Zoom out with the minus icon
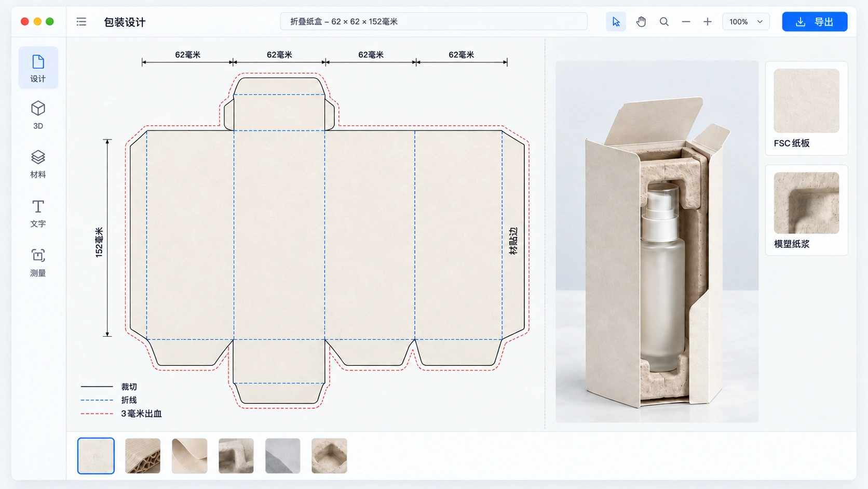The width and height of the screenshot is (868, 489). tap(686, 22)
